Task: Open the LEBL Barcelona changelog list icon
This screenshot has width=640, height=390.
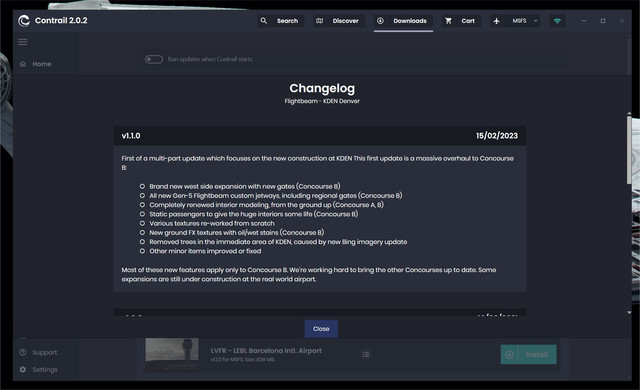Action: coord(366,355)
